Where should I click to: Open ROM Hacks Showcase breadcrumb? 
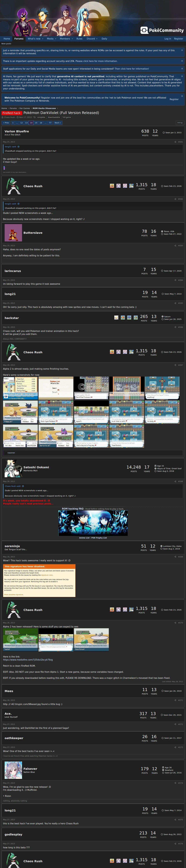pos(44,108)
